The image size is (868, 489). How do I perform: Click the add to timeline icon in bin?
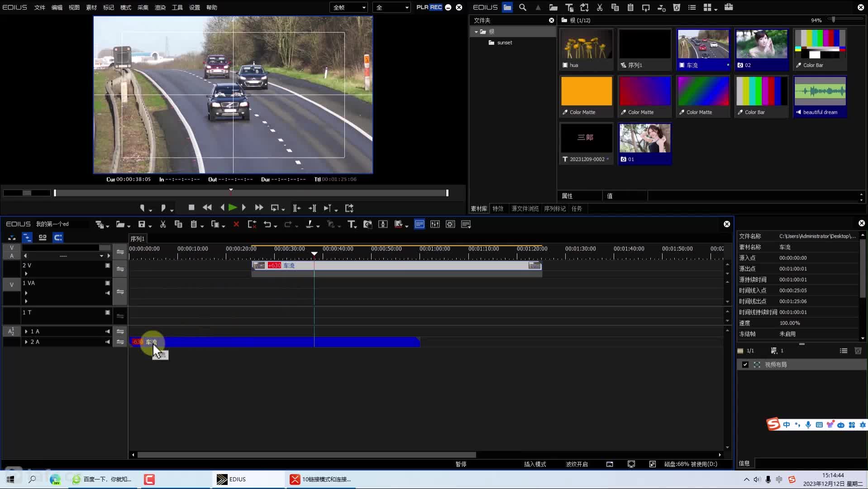pyautogui.click(x=661, y=7)
